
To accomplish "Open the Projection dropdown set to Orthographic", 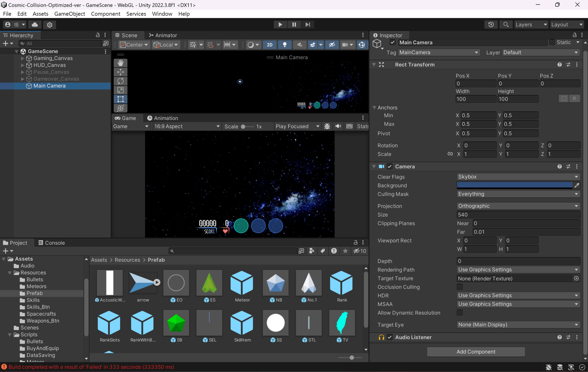I will [518, 206].
